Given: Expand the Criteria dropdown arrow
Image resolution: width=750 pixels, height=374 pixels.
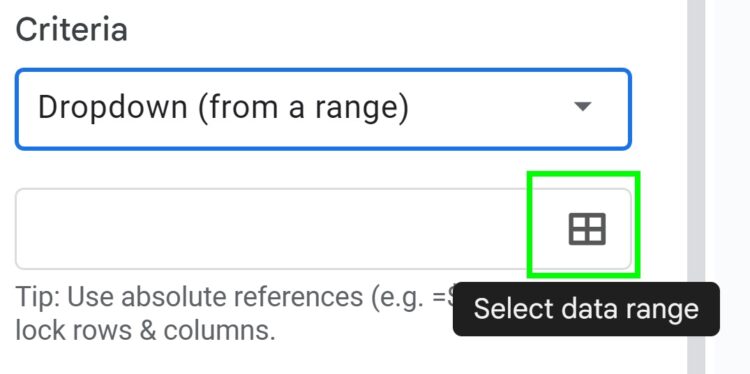Looking at the screenshot, I should pyautogui.click(x=583, y=107).
